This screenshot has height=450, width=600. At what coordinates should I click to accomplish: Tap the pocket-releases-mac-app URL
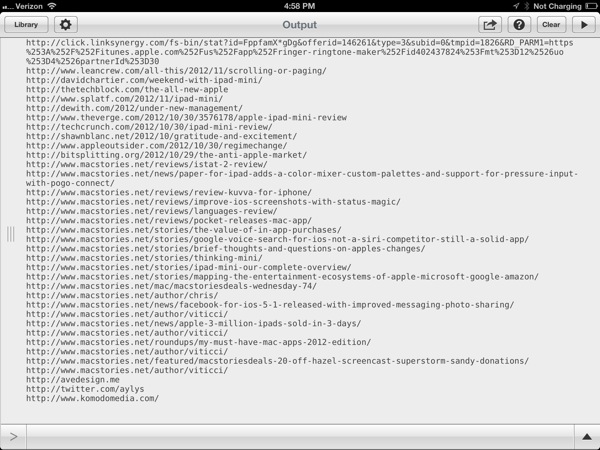[x=169, y=221]
